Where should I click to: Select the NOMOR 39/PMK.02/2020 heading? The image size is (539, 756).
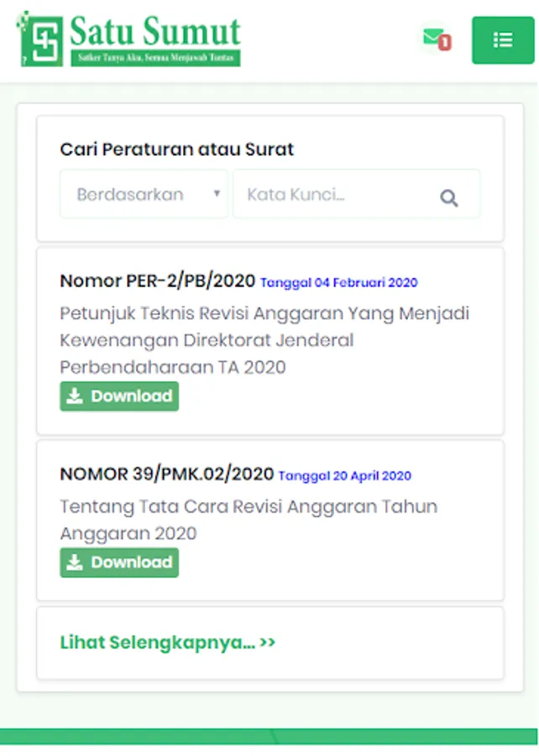tap(166, 475)
